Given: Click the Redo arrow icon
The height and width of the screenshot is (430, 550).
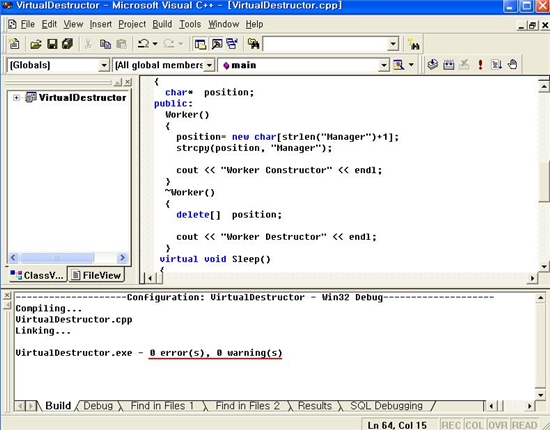Looking at the screenshot, I should tap(169, 44).
